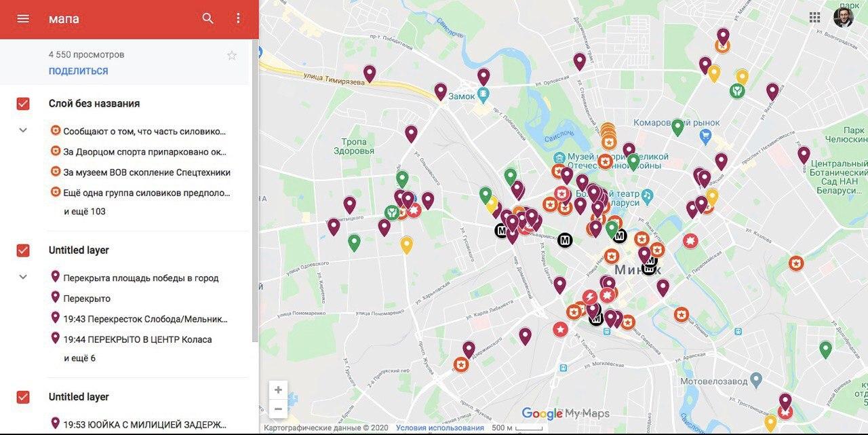Click the sidebar vertical scrollbar
The image size is (868, 435).
pos(255,190)
